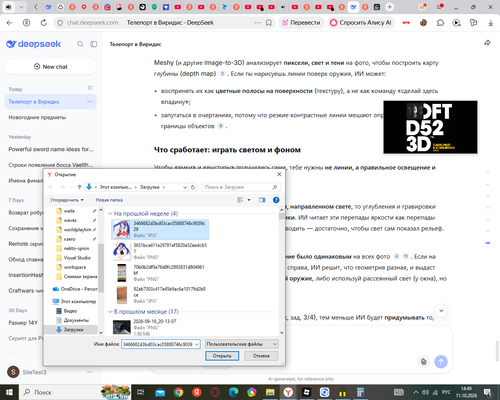Select the file 2026-09-19_20-13-07
Screen dimensions: 500x400
click(x=160, y=327)
